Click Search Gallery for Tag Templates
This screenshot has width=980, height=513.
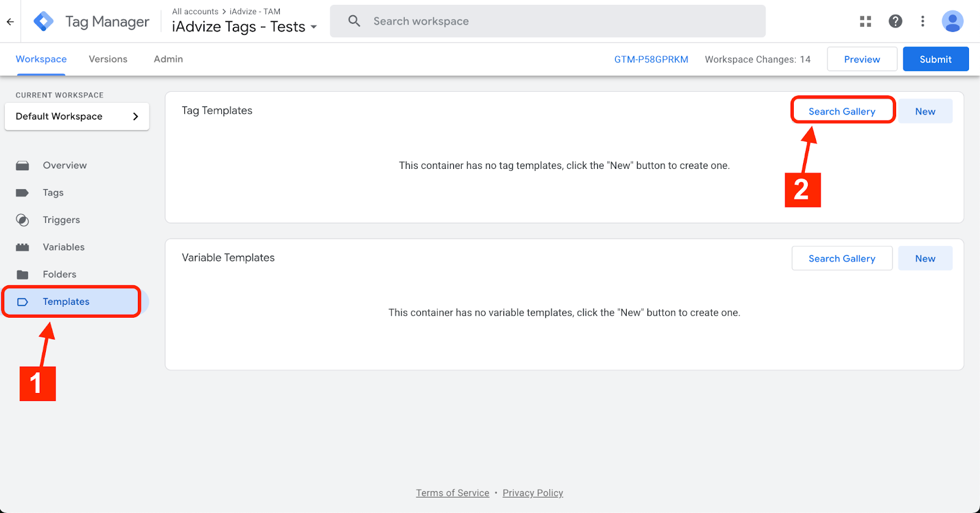pos(842,111)
